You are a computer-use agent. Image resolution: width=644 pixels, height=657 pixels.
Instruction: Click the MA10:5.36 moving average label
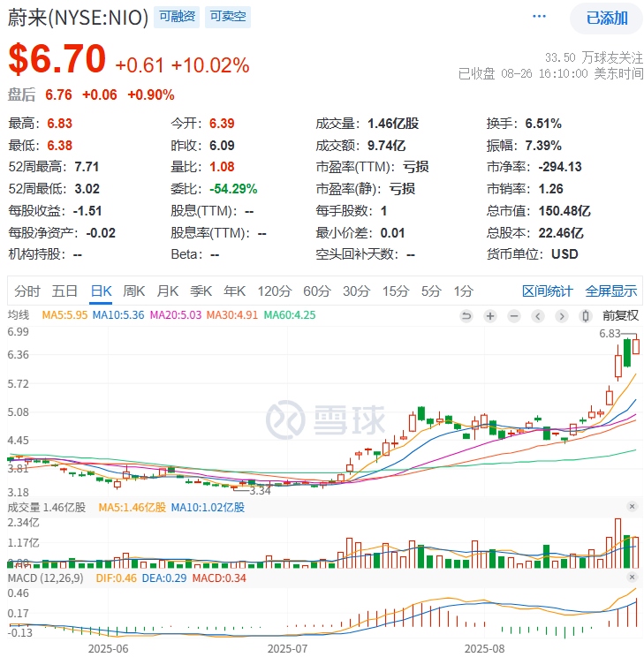tap(118, 315)
